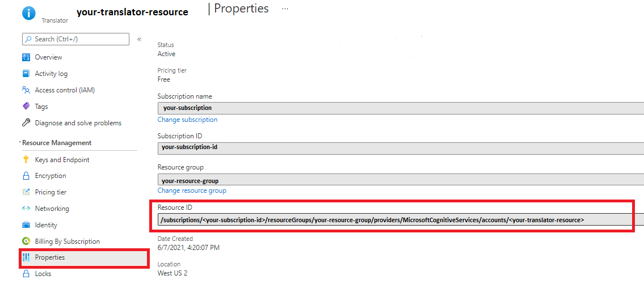This screenshot has height=284, width=644.
Task: Select Keys and Endpoint
Action: coord(62,160)
